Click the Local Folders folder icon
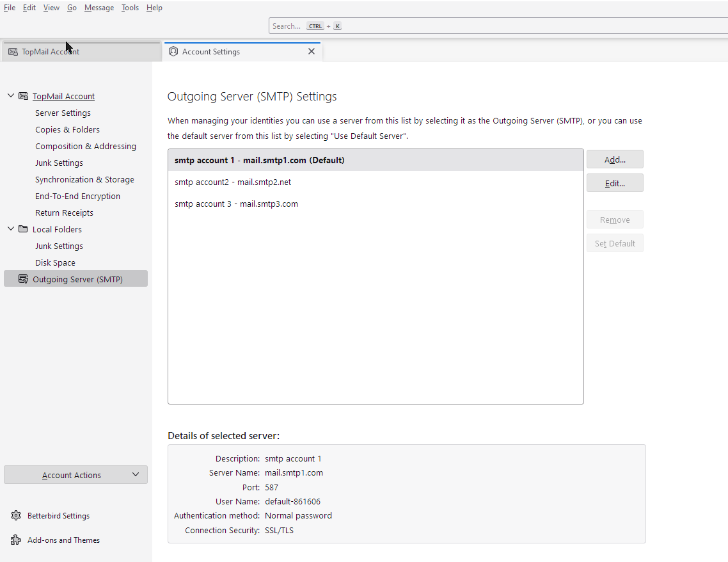Image resolution: width=728 pixels, height=562 pixels. 23,229
